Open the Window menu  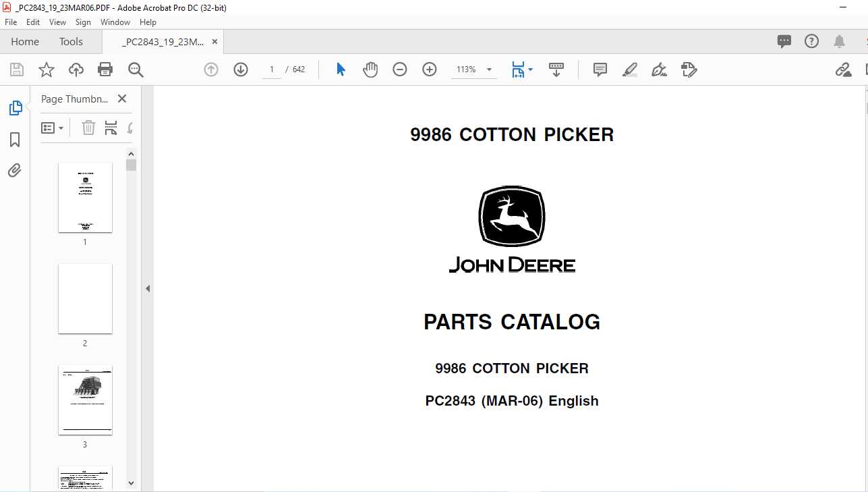(115, 22)
